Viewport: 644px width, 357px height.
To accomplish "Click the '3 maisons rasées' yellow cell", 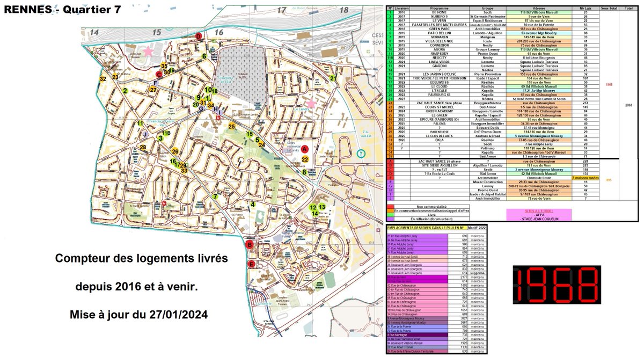I will coord(586,178).
